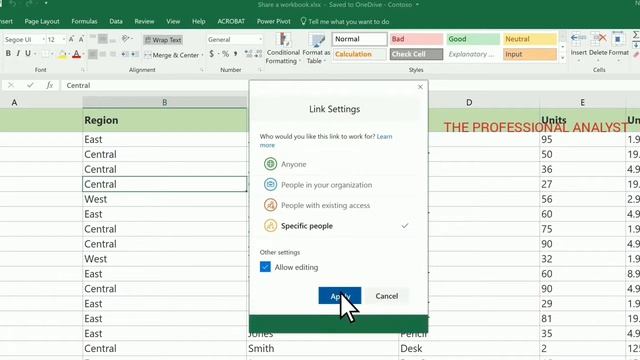Open the Power Pivot tab
Viewport: 640px width, 360px height.
tap(273, 21)
